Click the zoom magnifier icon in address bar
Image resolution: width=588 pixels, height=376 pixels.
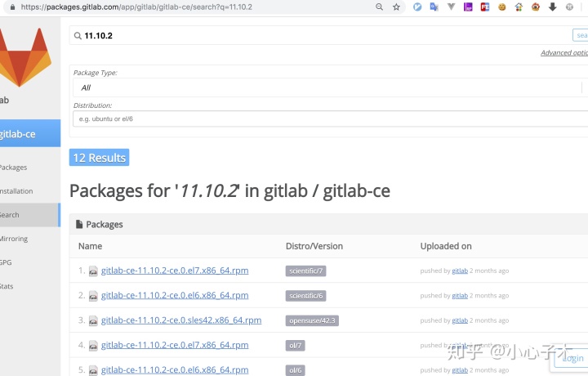(379, 7)
